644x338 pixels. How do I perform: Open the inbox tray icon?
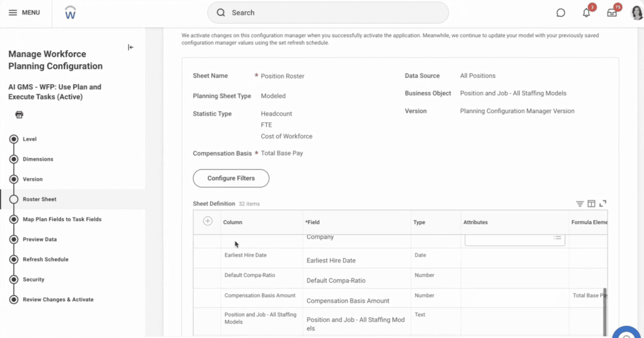[x=612, y=13]
